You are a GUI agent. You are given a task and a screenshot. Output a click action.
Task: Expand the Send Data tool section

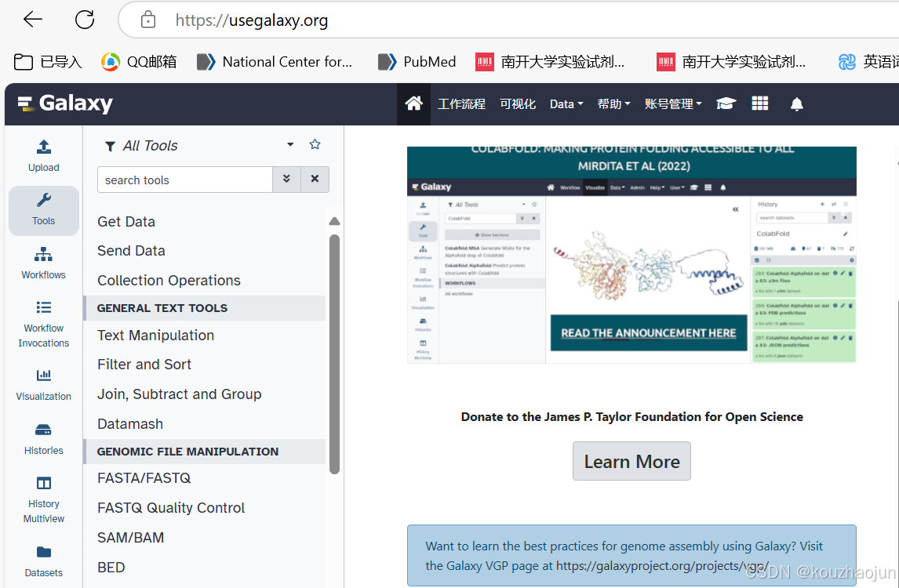(131, 251)
